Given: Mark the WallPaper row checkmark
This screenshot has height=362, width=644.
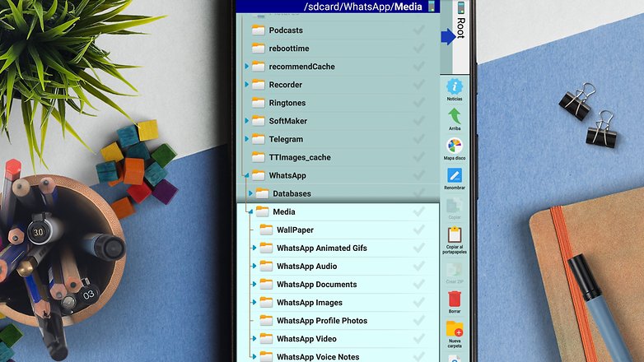Looking at the screenshot, I should point(419,229).
